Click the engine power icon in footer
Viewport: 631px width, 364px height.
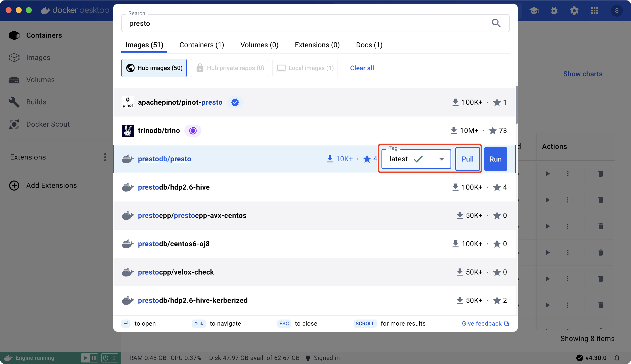coord(105,358)
